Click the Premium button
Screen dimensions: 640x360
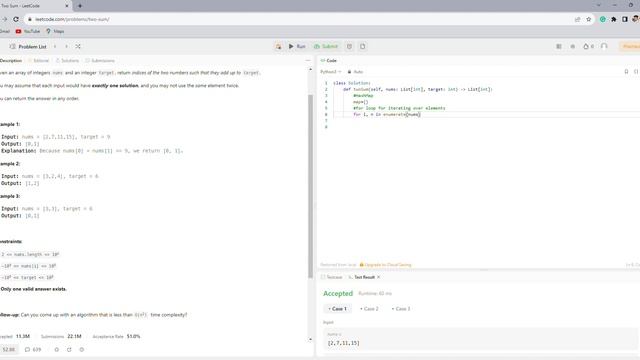[x=630, y=47]
